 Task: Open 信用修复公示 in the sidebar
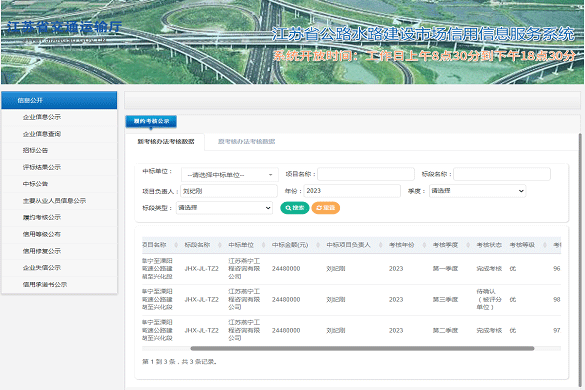[x=42, y=251]
